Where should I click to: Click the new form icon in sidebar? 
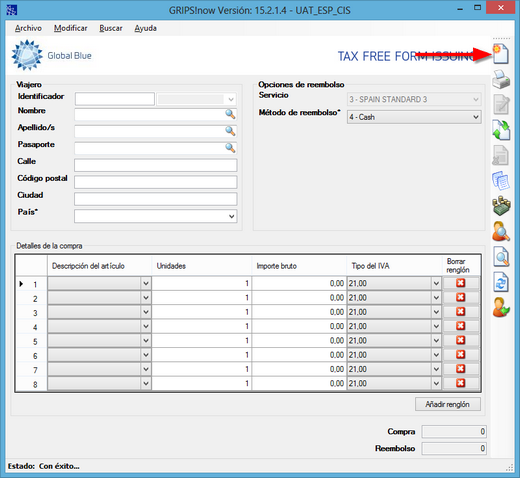501,53
